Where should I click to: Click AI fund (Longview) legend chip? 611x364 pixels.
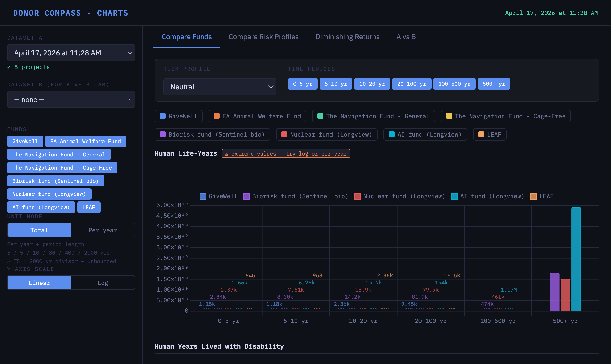click(425, 134)
